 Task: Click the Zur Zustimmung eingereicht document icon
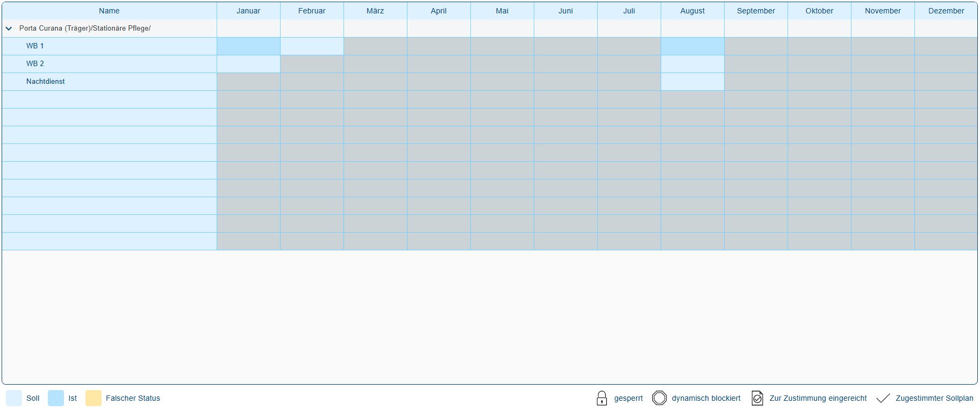tap(757, 398)
